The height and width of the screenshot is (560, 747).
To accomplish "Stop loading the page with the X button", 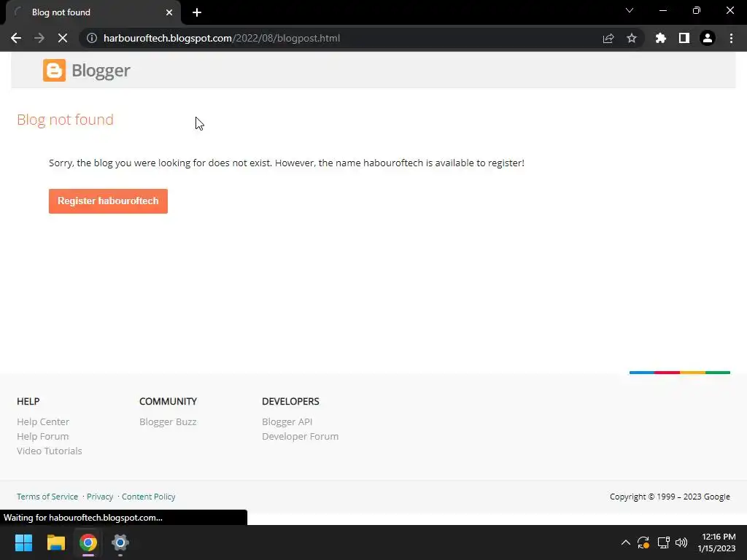I will (x=63, y=38).
